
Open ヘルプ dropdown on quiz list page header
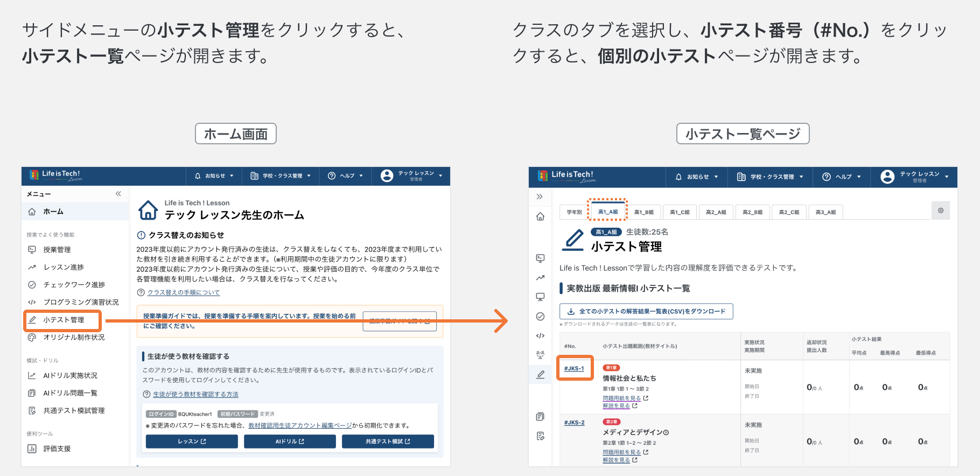[x=841, y=177]
